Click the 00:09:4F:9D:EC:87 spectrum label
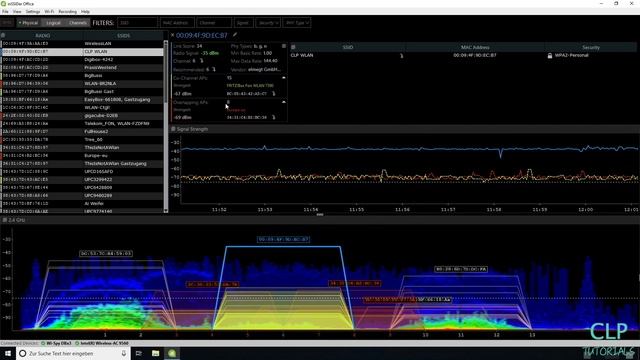This screenshot has width=640, height=360. [283, 239]
